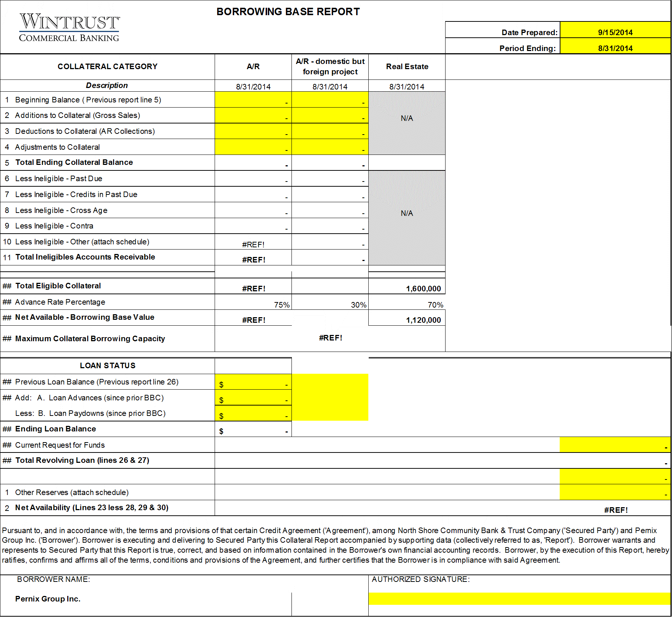672x617 pixels.
Task: Click #REF! in Maximum Collateral Borrowing Capacity
Action: pyautogui.click(x=330, y=338)
